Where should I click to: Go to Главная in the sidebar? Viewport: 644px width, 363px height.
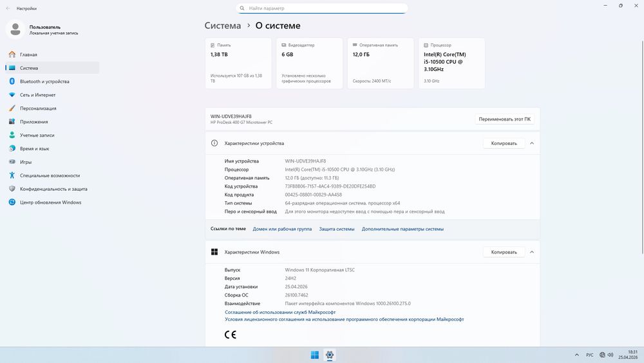(x=52, y=54)
